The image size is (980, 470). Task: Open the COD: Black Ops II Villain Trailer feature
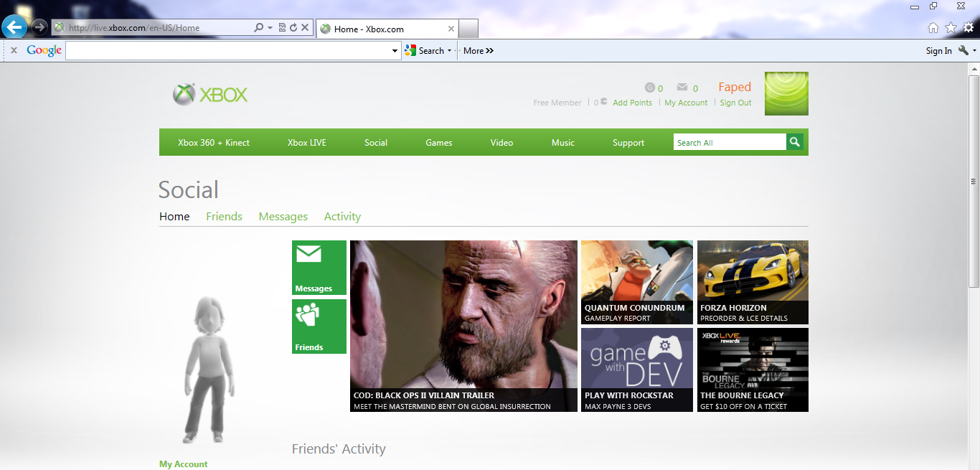[463, 326]
